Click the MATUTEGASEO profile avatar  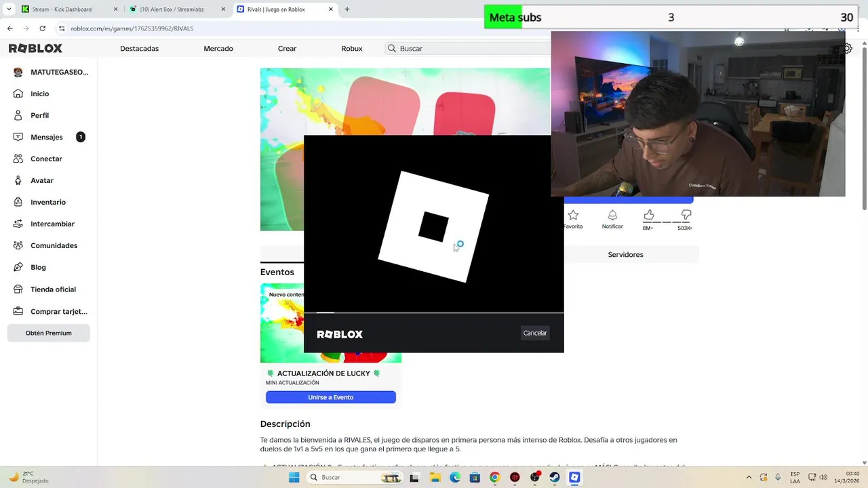[x=18, y=72]
